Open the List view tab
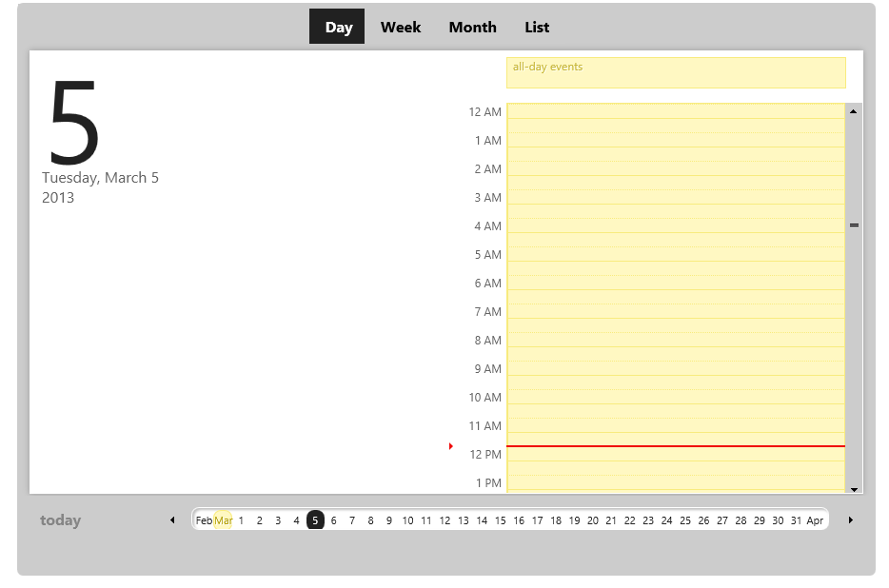This screenshot has width=889, height=588. (x=537, y=27)
